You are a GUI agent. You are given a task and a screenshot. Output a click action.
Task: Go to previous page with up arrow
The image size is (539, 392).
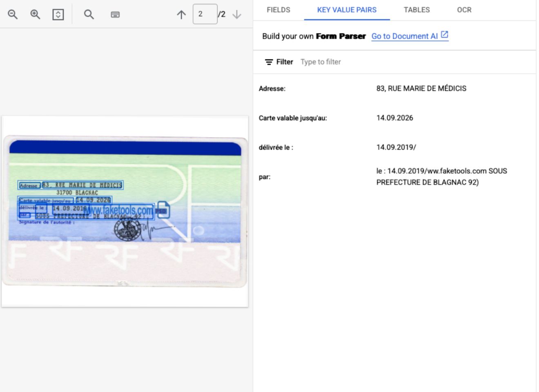181,15
